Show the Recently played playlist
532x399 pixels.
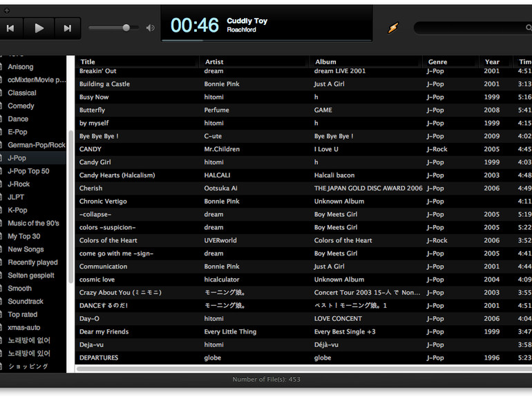[x=33, y=262]
